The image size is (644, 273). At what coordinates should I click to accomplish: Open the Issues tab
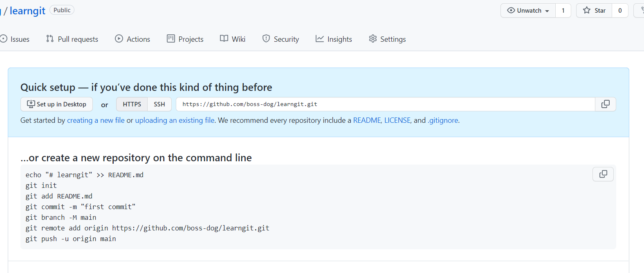pyautogui.click(x=15, y=39)
